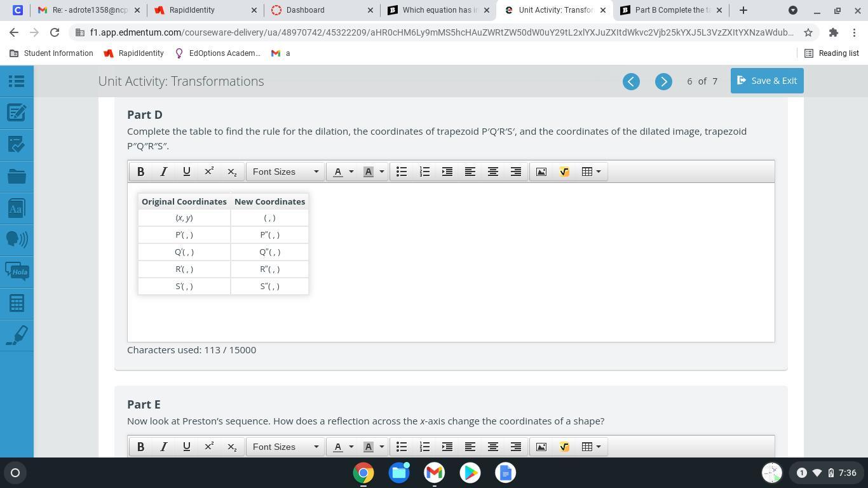Align text right in Part D editor

(516, 172)
